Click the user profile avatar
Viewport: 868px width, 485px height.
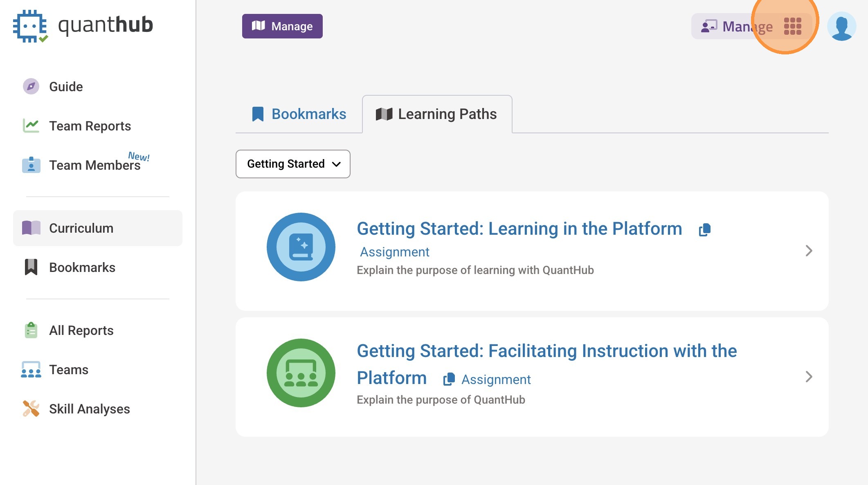coord(841,26)
